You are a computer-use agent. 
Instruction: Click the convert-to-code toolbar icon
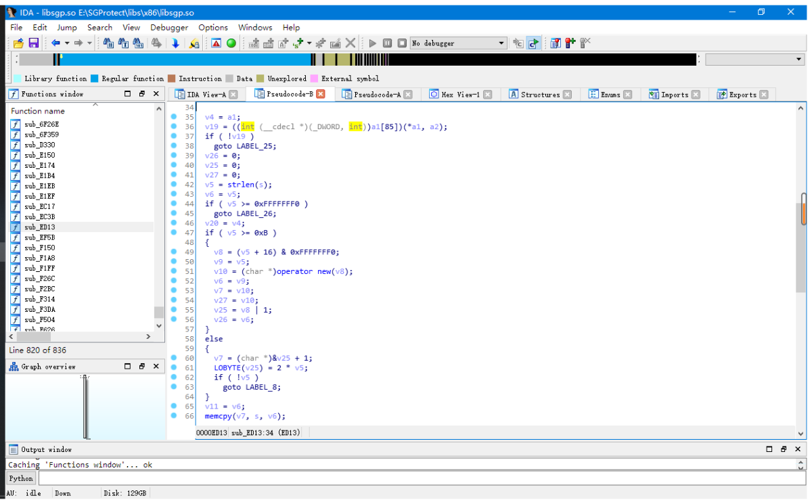(254, 43)
